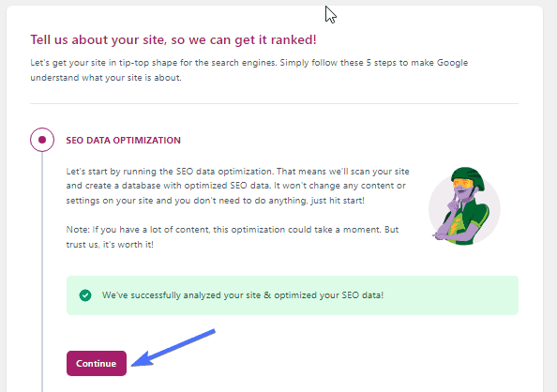Click the empty right side of green banner

click(451, 295)
